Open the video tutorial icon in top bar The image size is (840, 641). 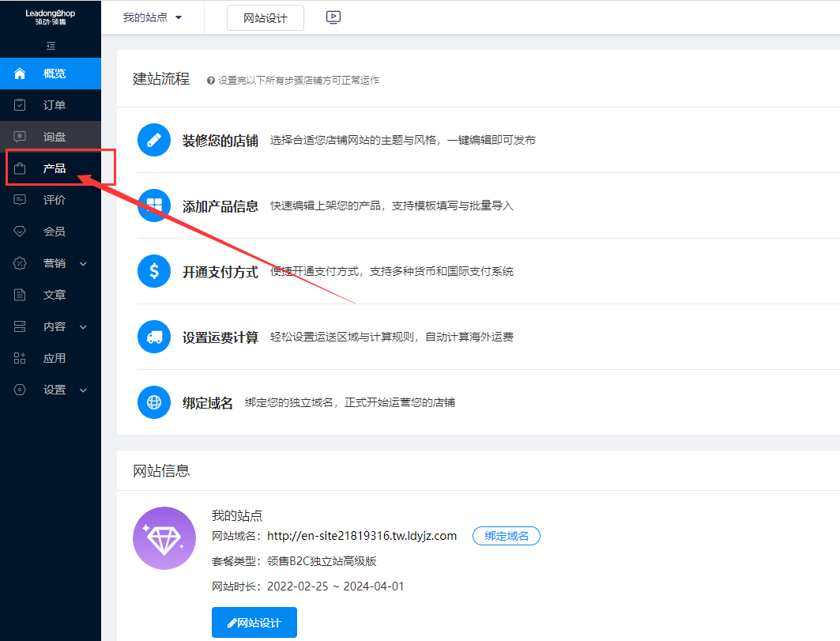[x=333, y=17]
